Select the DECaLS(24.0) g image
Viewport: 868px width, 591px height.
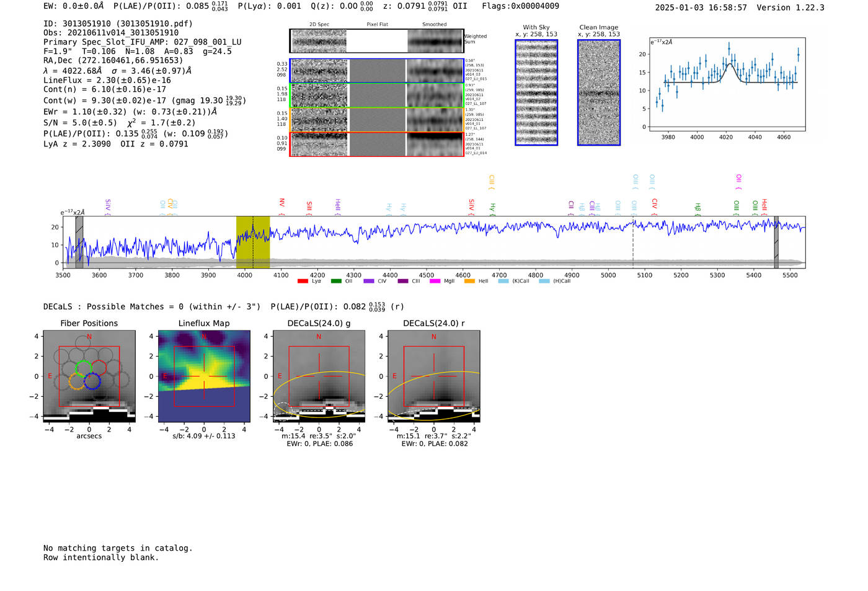pos(319,376)
